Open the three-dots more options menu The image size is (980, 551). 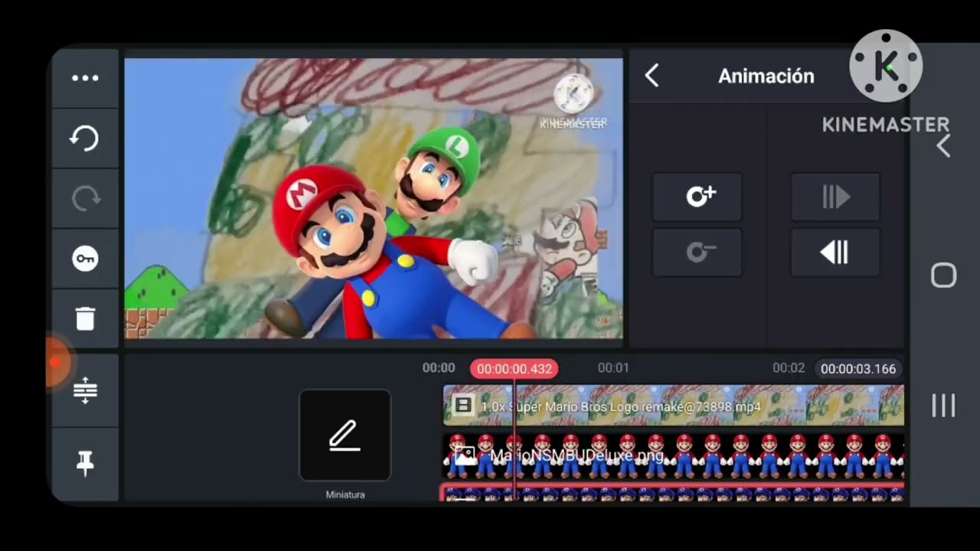[85, 78]
